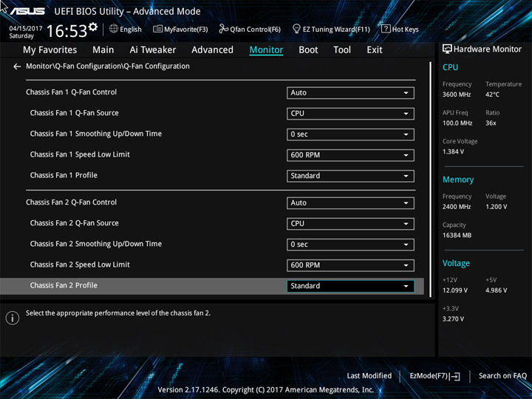This screenshot has width=532, height=399.
Task: Select the Monitor tab
Action: click(x=266, y=50)
